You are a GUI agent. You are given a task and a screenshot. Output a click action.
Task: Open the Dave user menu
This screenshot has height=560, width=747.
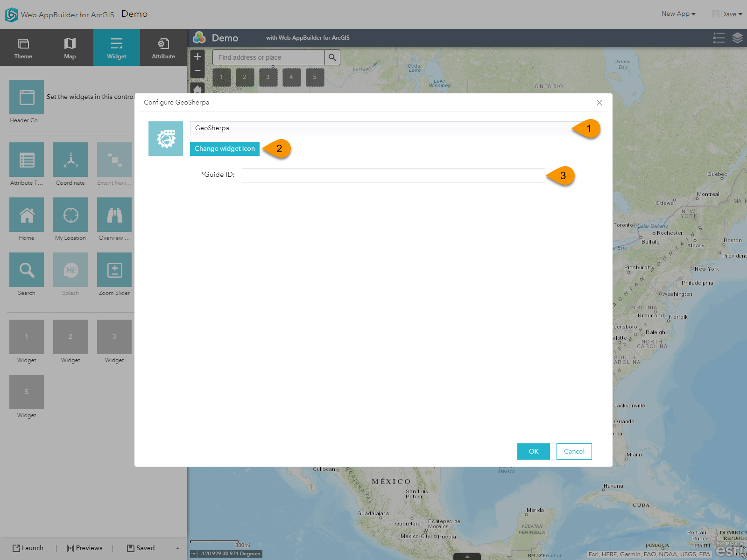click(x=727, y=14)
